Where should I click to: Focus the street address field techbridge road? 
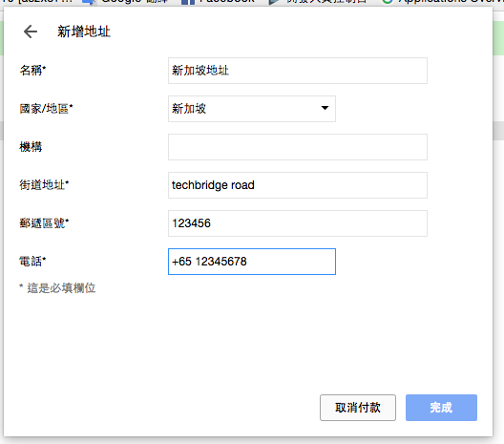click(298, 185)
